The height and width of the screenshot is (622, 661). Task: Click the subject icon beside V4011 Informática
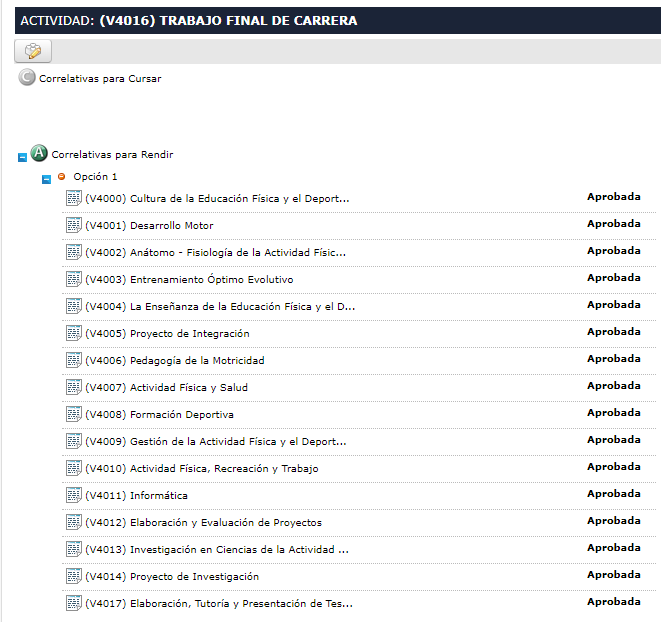click(x=73, y=495)
